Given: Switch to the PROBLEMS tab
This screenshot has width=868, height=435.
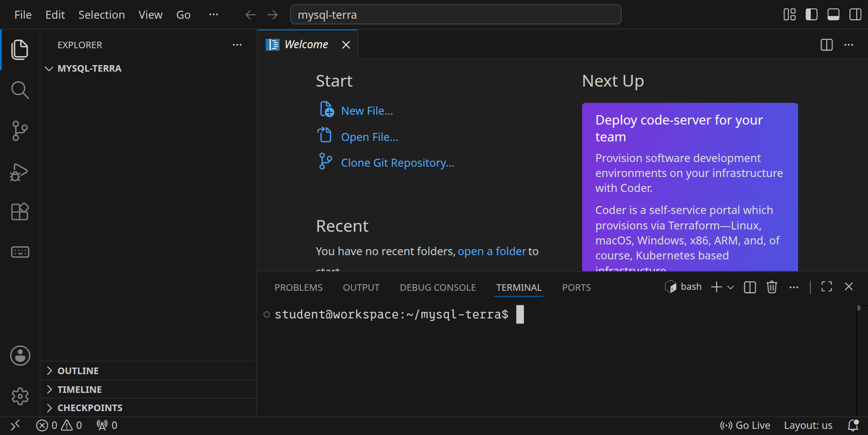Looking at the screenshot, I should [x=299, y=288].
